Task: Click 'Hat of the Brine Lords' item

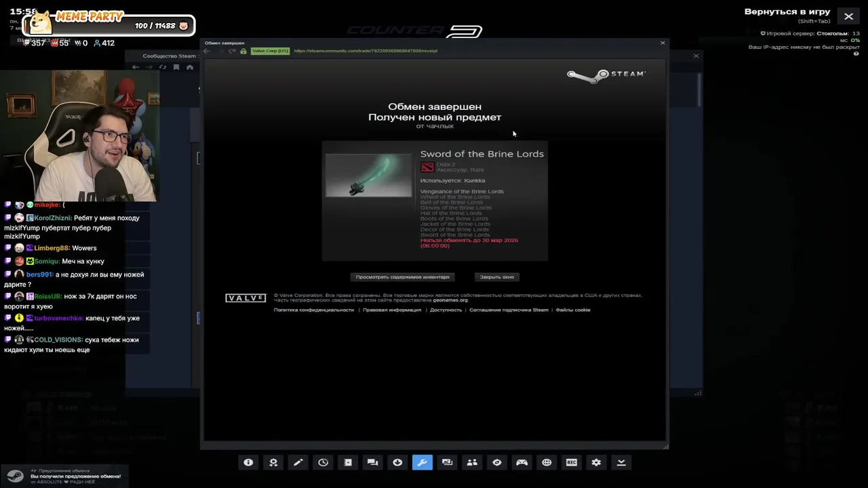Action: coord(451,213)
